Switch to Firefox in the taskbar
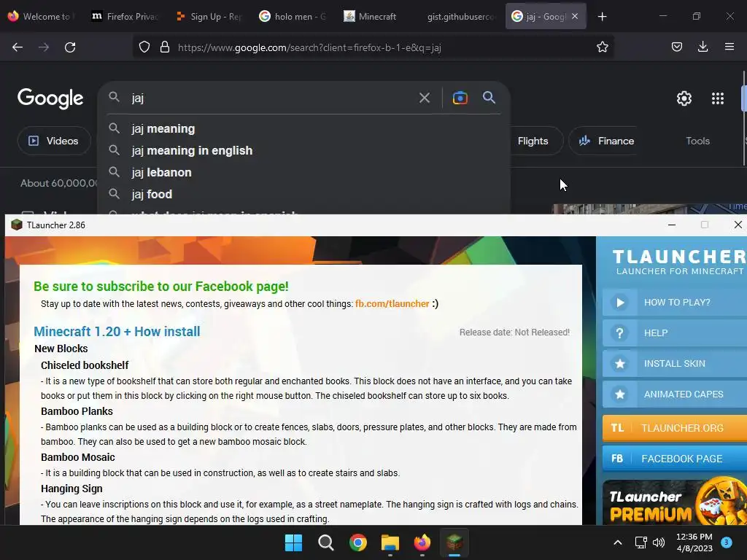 click(x=422, y=542)
